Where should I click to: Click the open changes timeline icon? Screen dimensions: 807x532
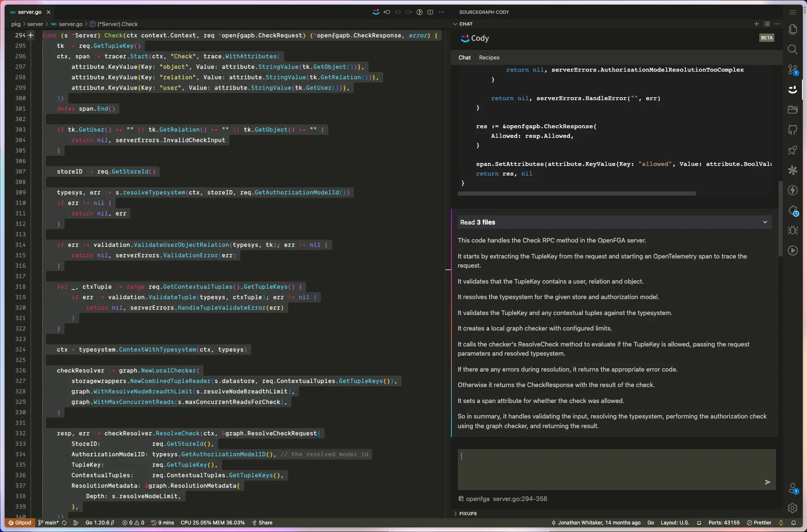419,12
